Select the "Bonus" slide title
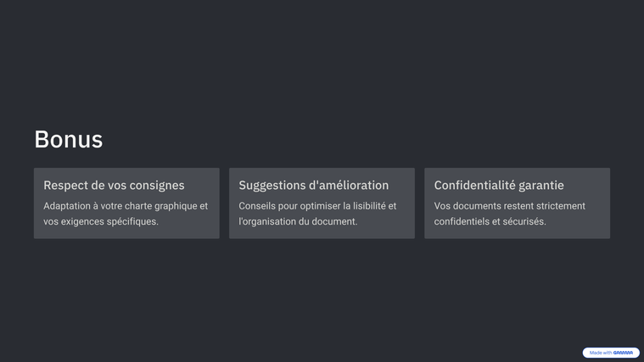This screenshot has width=644, height=362. (x=68, y=139)
